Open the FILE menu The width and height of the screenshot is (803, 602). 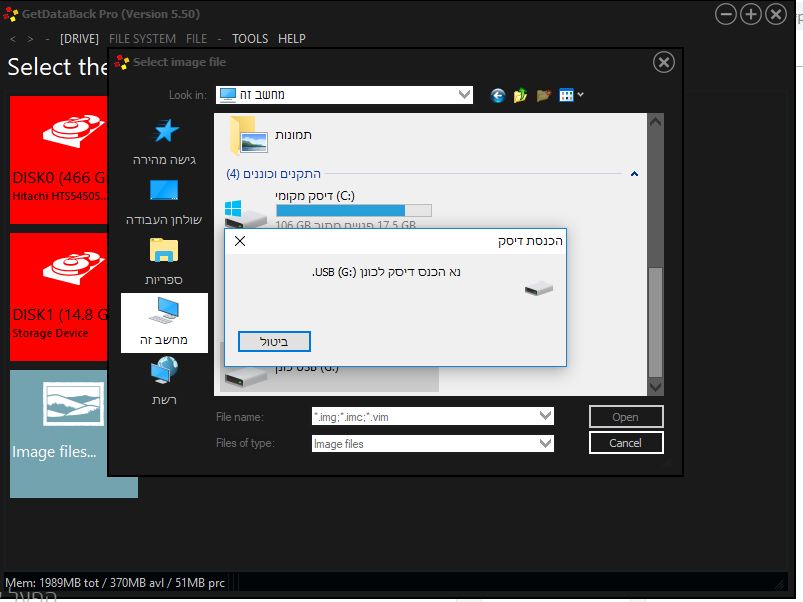[x=197, y=39]
